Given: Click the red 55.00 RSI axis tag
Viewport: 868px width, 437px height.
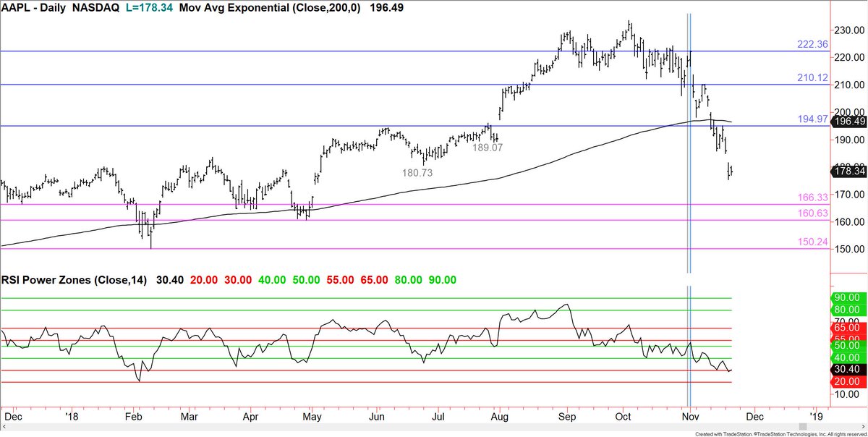Looking at the screenshot, I should click(847, 339).
